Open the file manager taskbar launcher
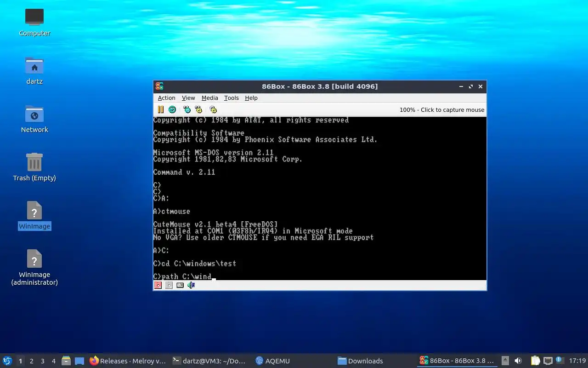 click(66, 361)
